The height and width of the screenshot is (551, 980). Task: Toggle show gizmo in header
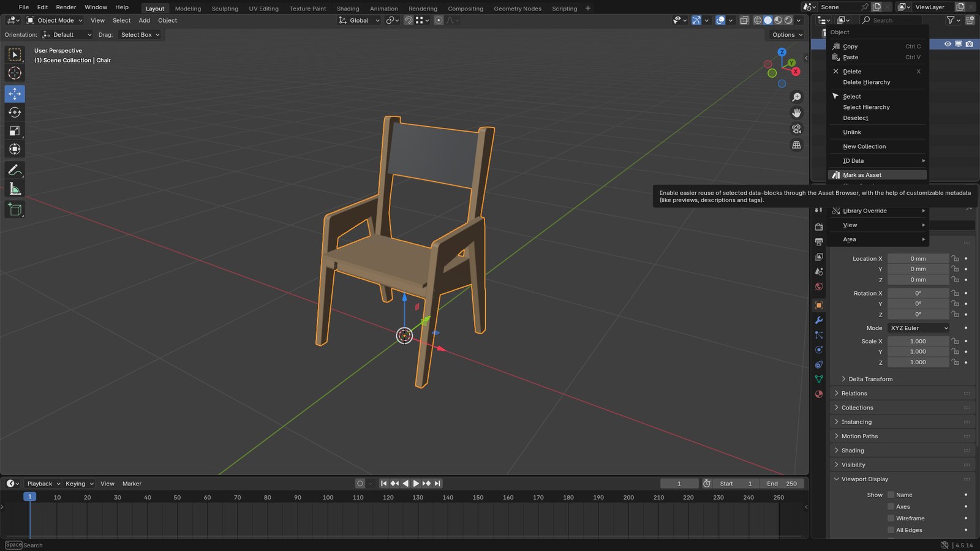[696, 20]
